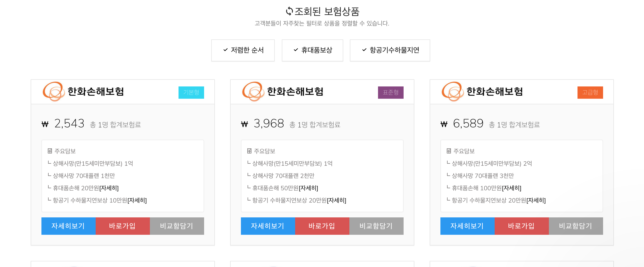Sort results by 저렴한 순서 filter
Screen dimensions: 644x267
[243, 50]
